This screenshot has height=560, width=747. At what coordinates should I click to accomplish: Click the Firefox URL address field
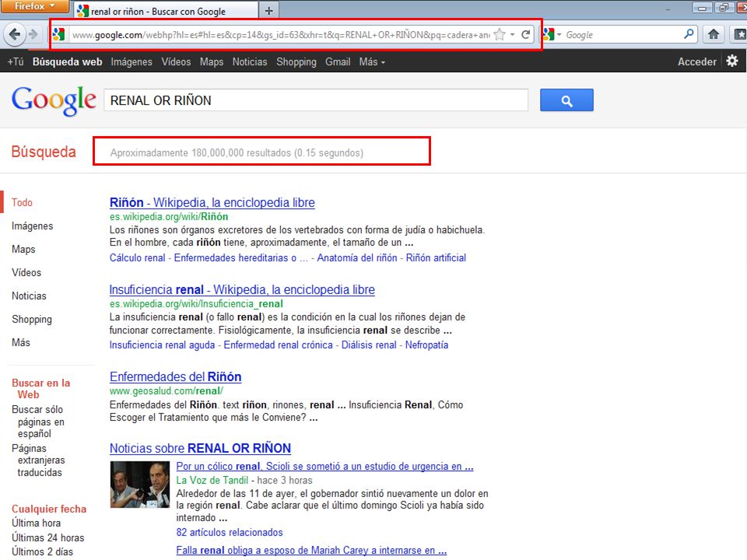[x=280, y=35]
